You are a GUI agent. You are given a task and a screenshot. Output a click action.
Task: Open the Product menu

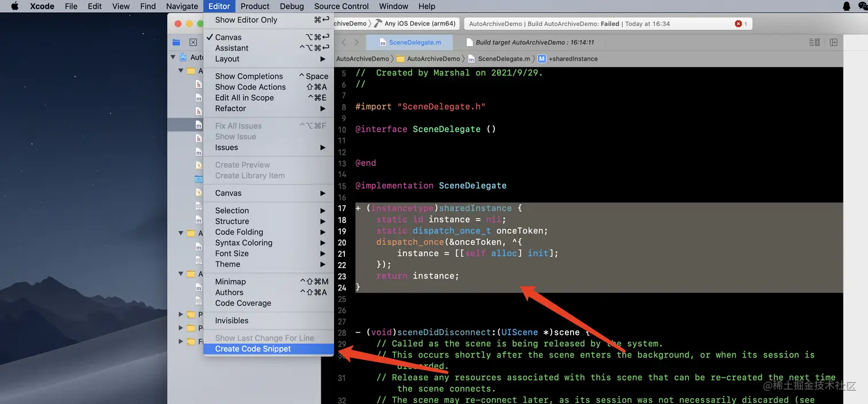tap(255, 6)
